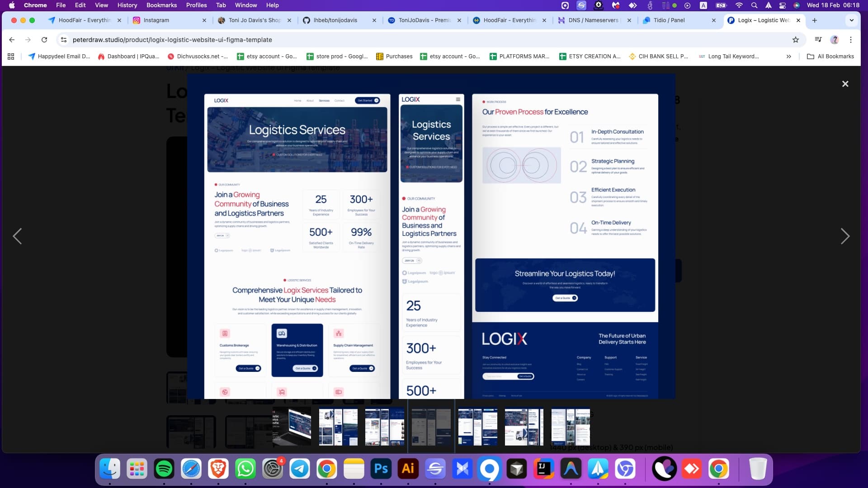Reload the current page
This screenshot has height=488, width=868.
[x=44, y=40]
